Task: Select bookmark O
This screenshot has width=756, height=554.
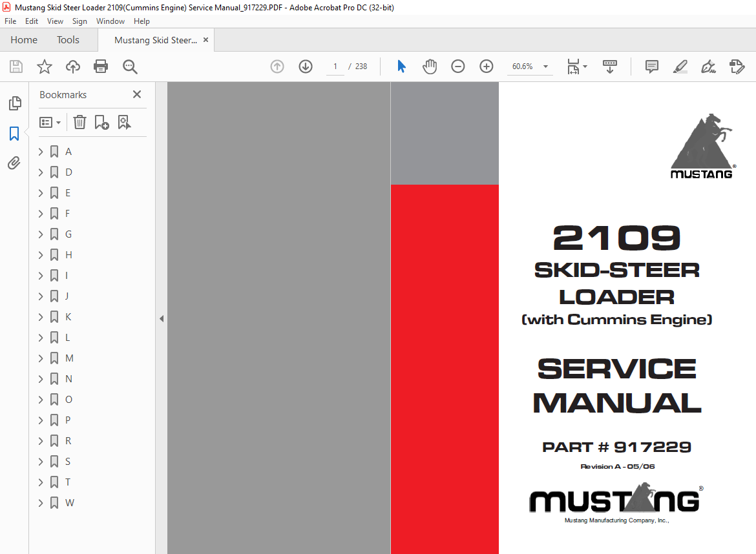Action: 69,400
